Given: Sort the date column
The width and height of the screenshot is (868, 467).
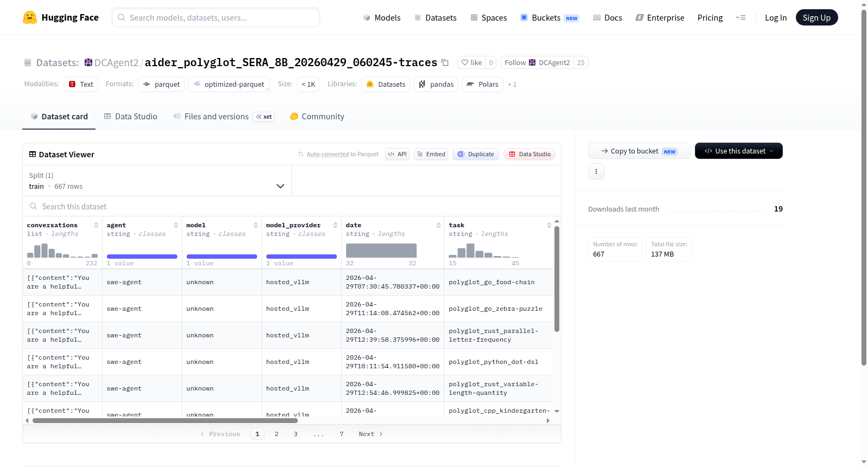Looking at the screenshot, I should click(x=438, y=225).
